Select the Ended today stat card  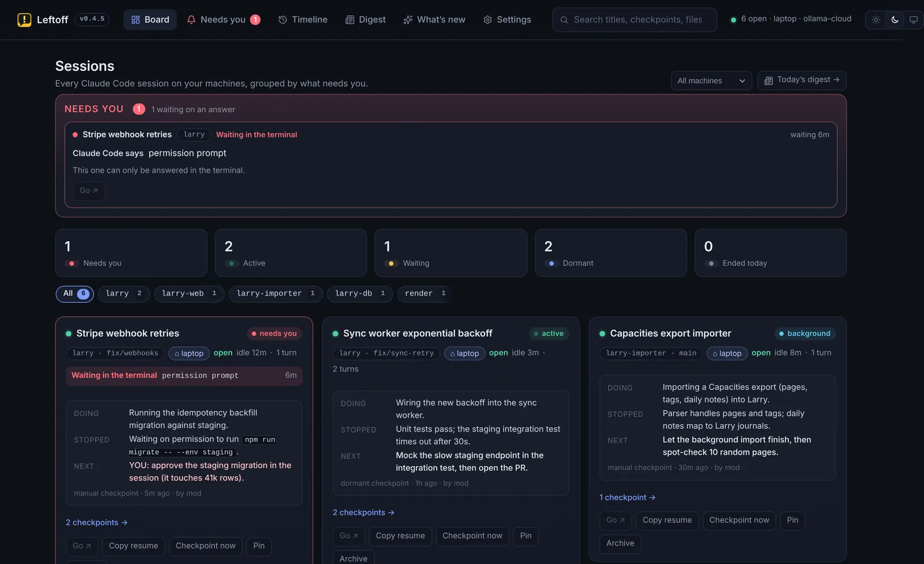[x=771, y=253]
